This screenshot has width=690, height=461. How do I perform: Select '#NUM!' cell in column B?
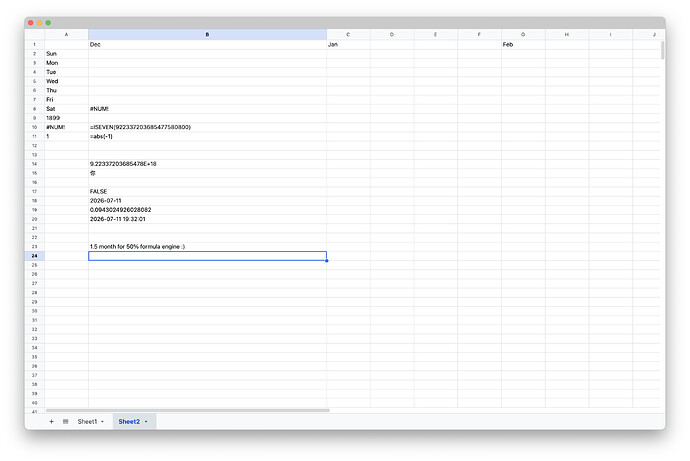tap(207, 109)
